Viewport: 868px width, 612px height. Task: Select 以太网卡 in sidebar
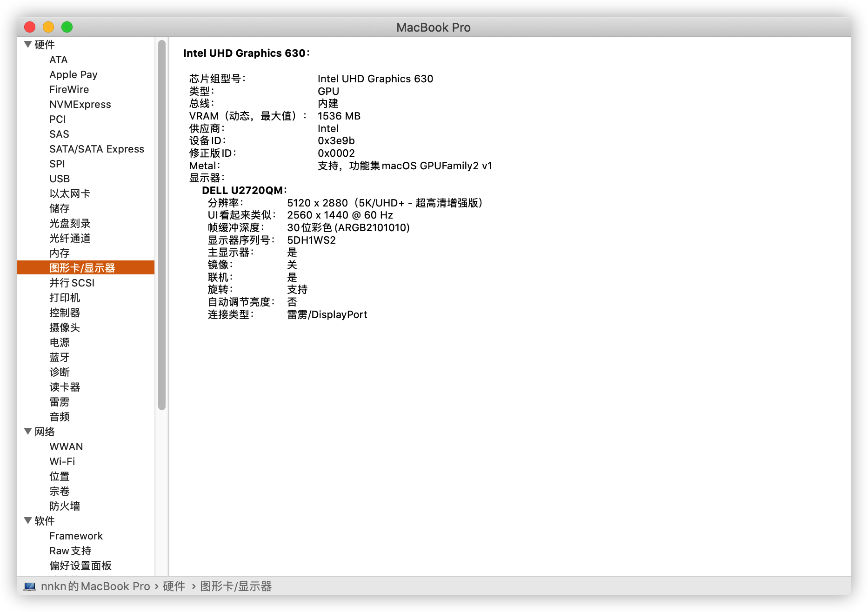70,193
